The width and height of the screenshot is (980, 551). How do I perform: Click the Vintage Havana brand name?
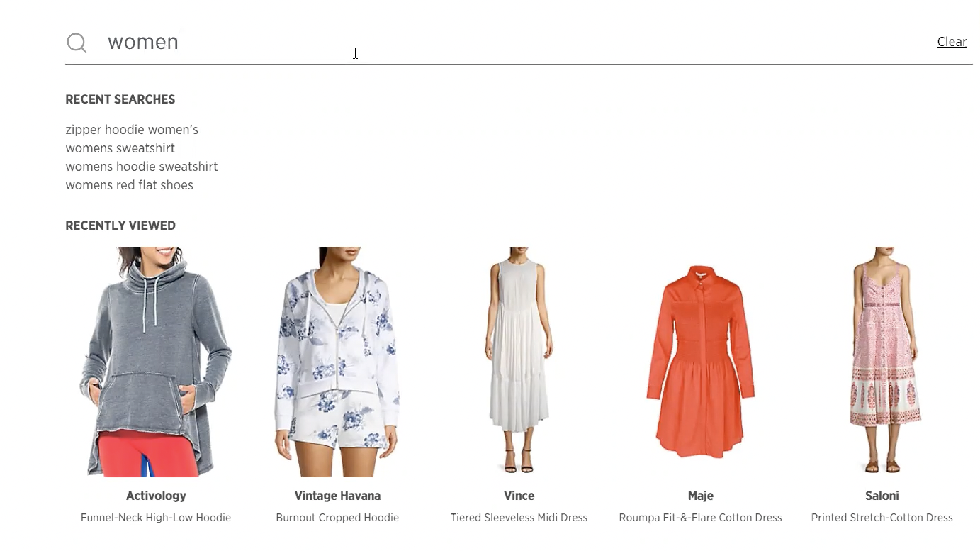click(x=337, y=496)
